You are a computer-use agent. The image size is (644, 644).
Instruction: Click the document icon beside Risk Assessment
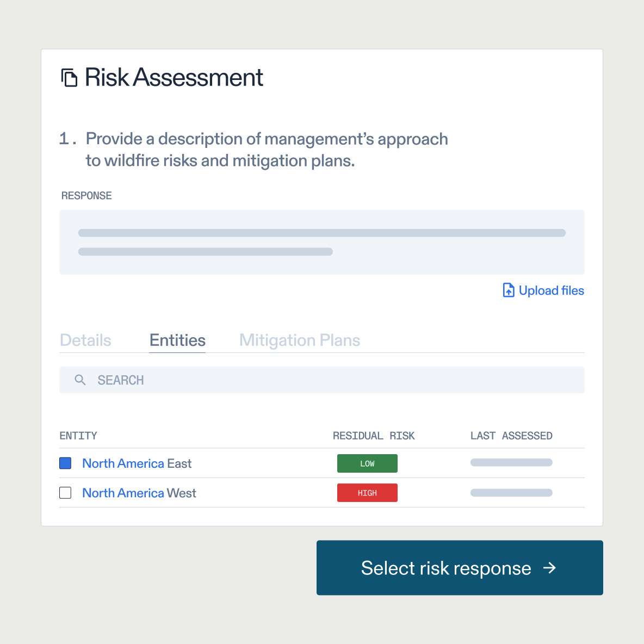coord(70,77)
